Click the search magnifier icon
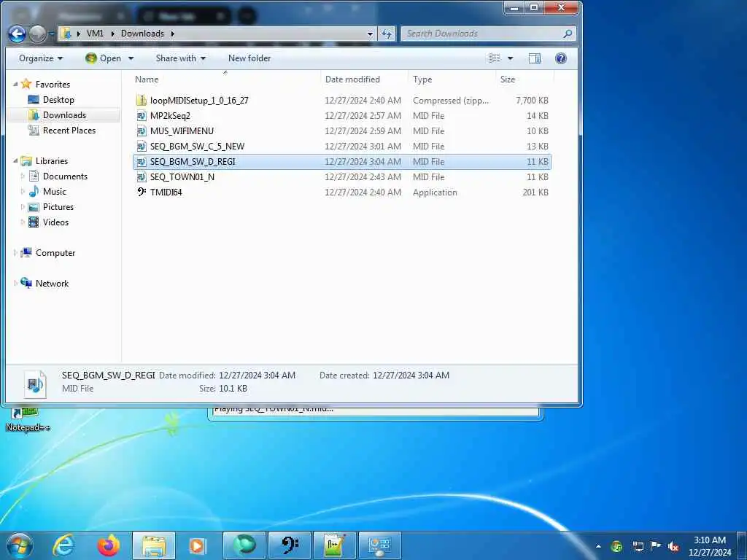Viewport: 747px width, 560px height. (x=567, y=34)
